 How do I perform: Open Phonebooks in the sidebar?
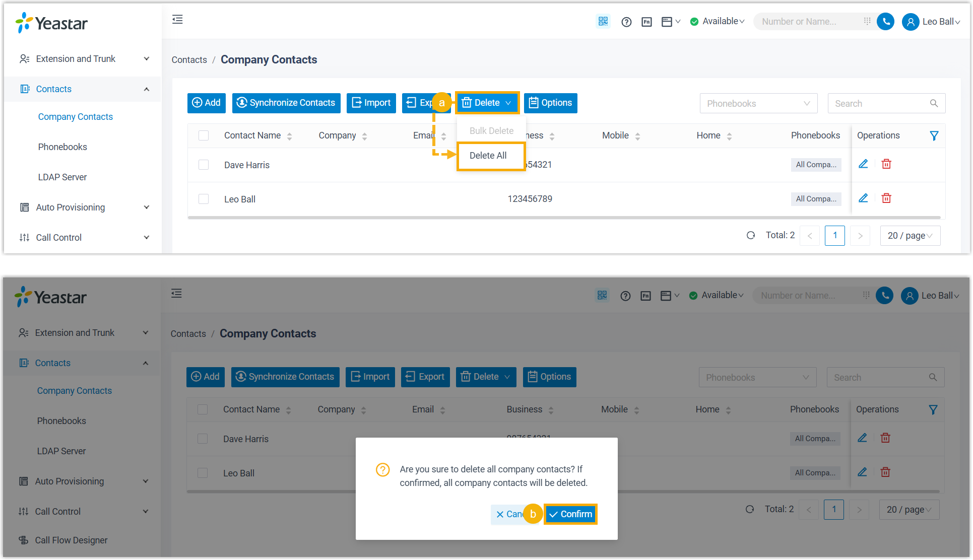click(x=62, y=147)
